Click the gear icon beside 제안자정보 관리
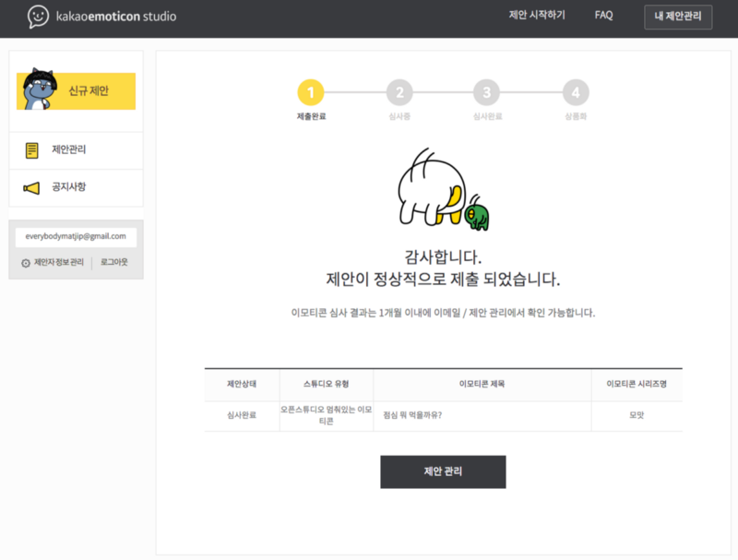The image size is (738, 560). 26,263
